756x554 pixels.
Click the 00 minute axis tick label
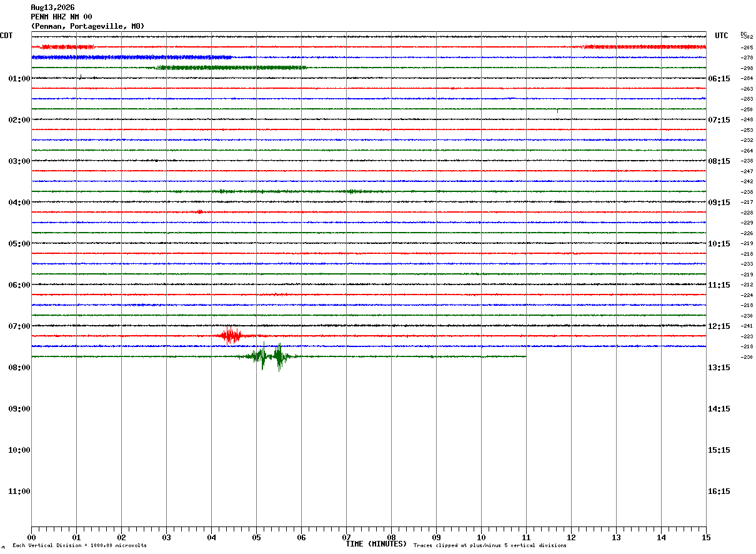31,537
